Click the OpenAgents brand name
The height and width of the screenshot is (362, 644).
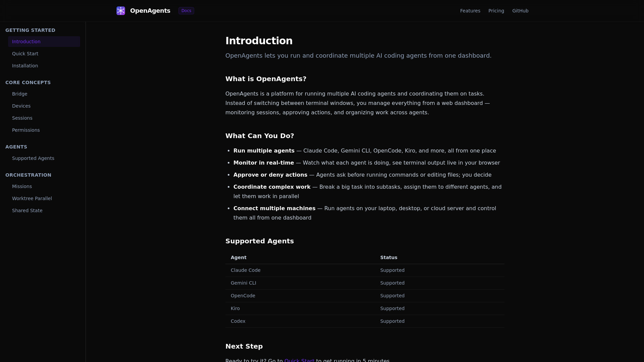tap(150, 11)
